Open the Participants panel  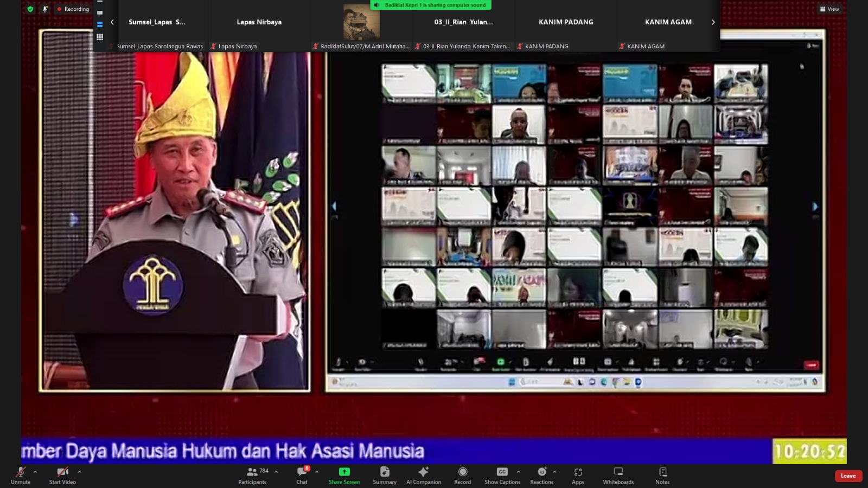pos(252,475)
